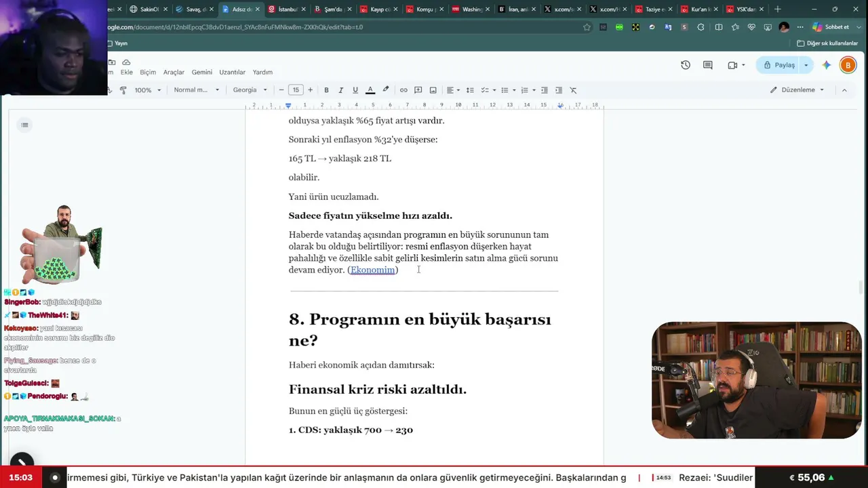Click the line '1. CDS: yaklaşık 700 → 230'
The width and height of the screenshot is (868, 488).
click(x=351, y=430)
